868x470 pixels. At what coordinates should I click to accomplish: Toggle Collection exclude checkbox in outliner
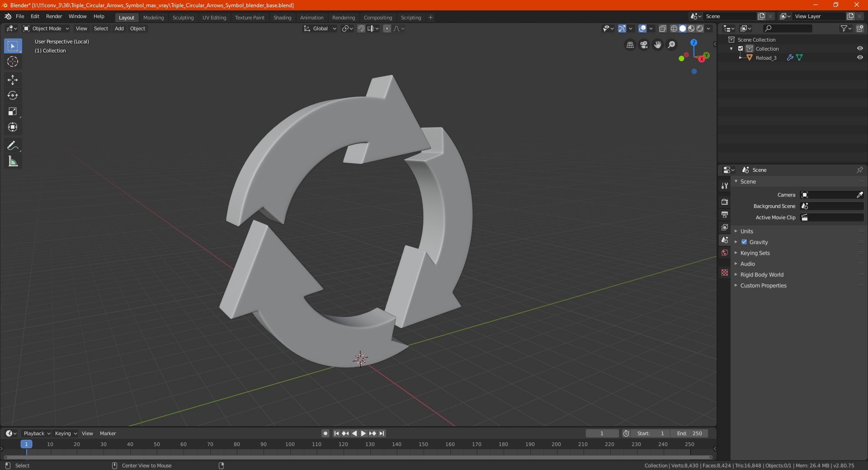741,48
